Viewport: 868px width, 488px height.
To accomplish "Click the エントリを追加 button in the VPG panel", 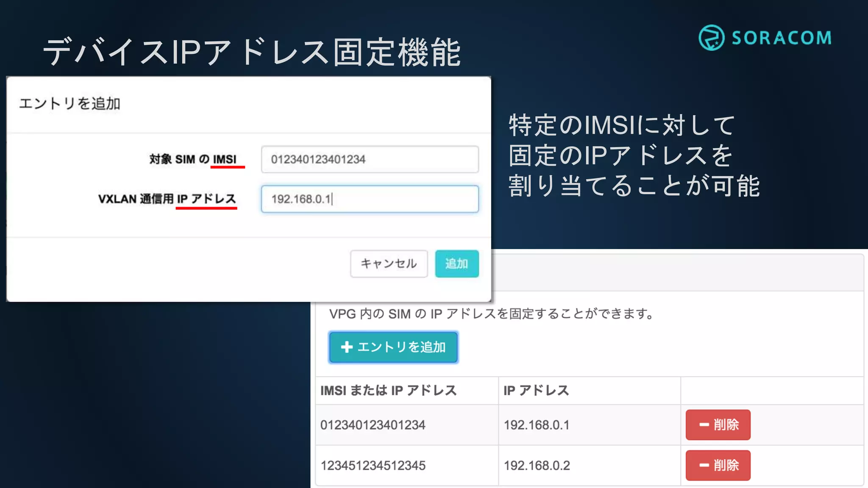I will [x=393, y=347].
